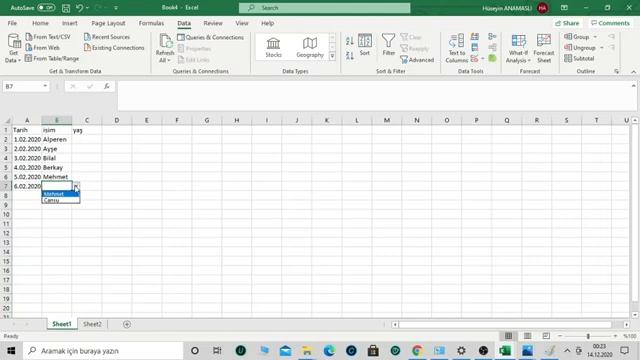Toggle the Filter funnel button

click(389, 45)
